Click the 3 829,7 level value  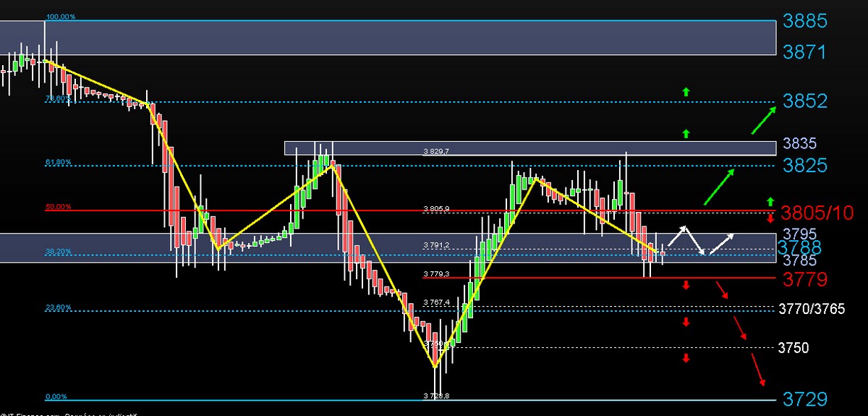[x=436, y=151]
